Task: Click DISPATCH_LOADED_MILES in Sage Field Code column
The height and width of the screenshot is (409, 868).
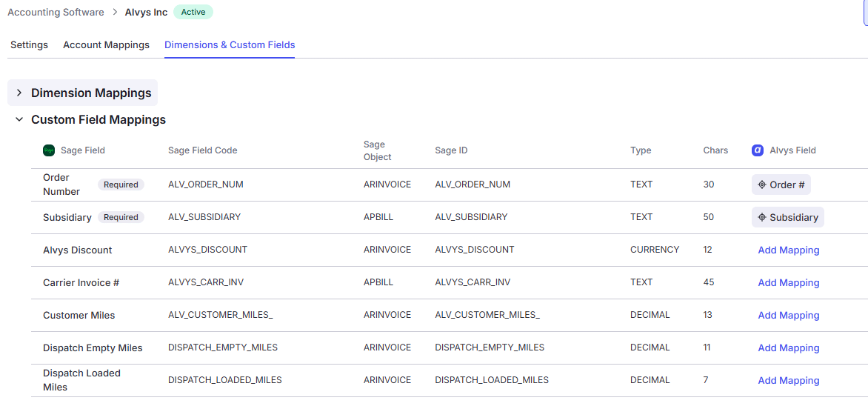Action: (225, 380)
